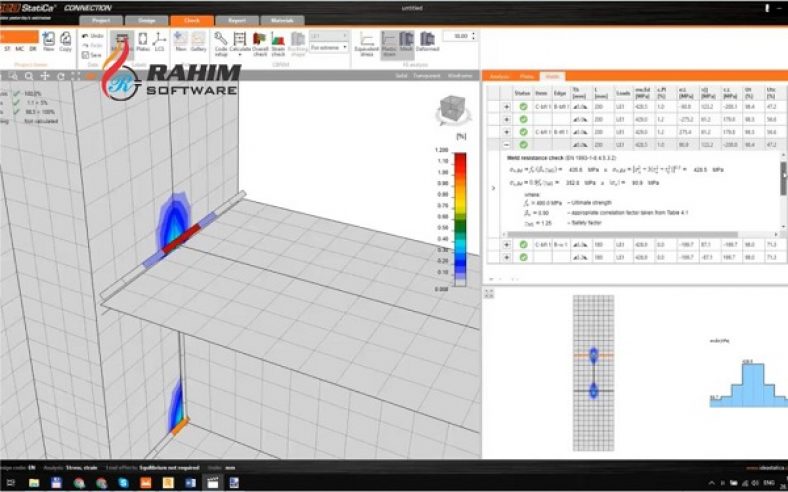The height and width of the screenshot is (492, 788).
Task: Click the expand icon on weld diagram
Action: (489, 294)
